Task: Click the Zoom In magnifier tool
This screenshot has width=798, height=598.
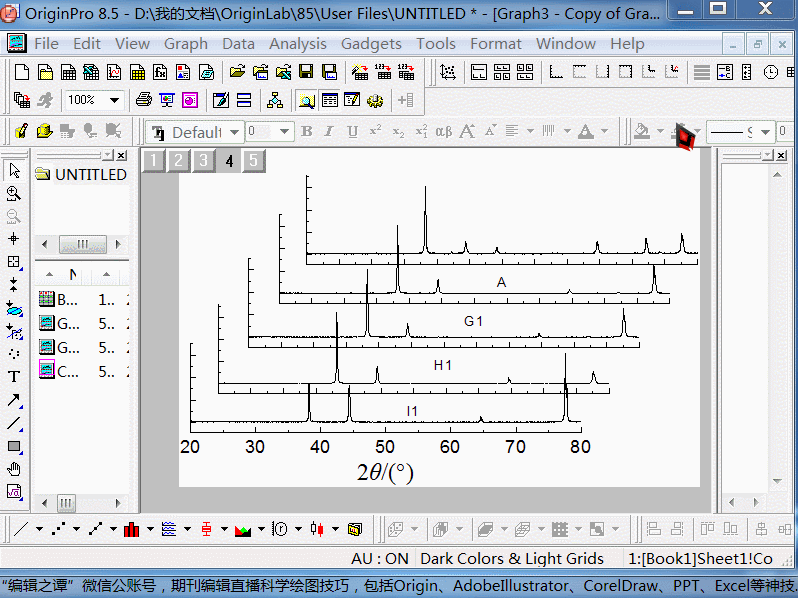Action: pos(14,193)
